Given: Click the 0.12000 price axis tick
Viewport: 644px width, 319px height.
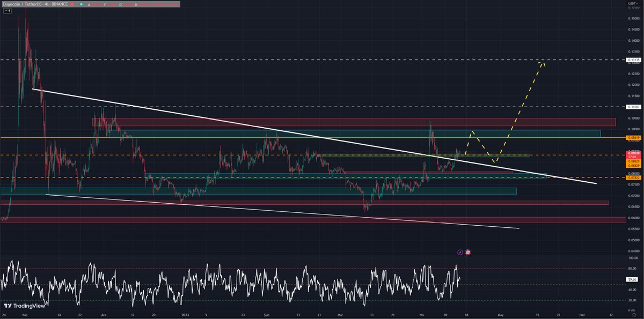Looking at the screenshot, I should (634, 85).
